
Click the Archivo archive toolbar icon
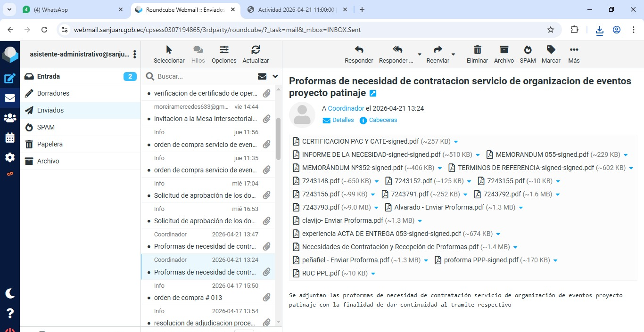(x=504, y=50)
